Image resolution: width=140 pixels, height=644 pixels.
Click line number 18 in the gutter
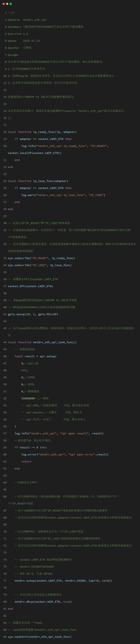pyautogui.click(x=5, y=132)
